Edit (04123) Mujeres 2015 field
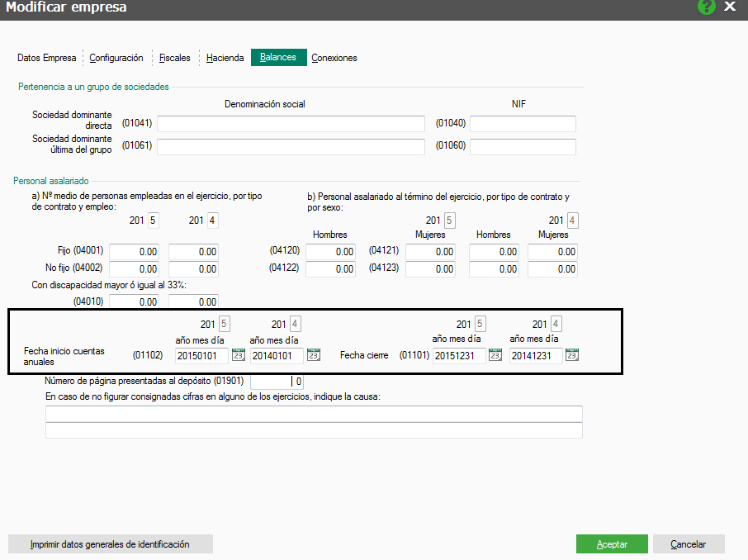 pyautogui.click(x=430, y=268)
